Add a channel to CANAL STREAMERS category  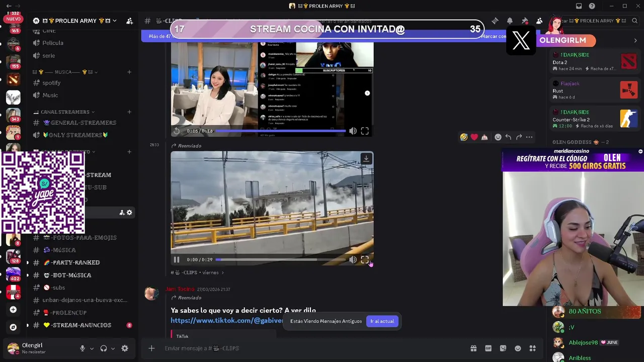[x=129, y=112]
